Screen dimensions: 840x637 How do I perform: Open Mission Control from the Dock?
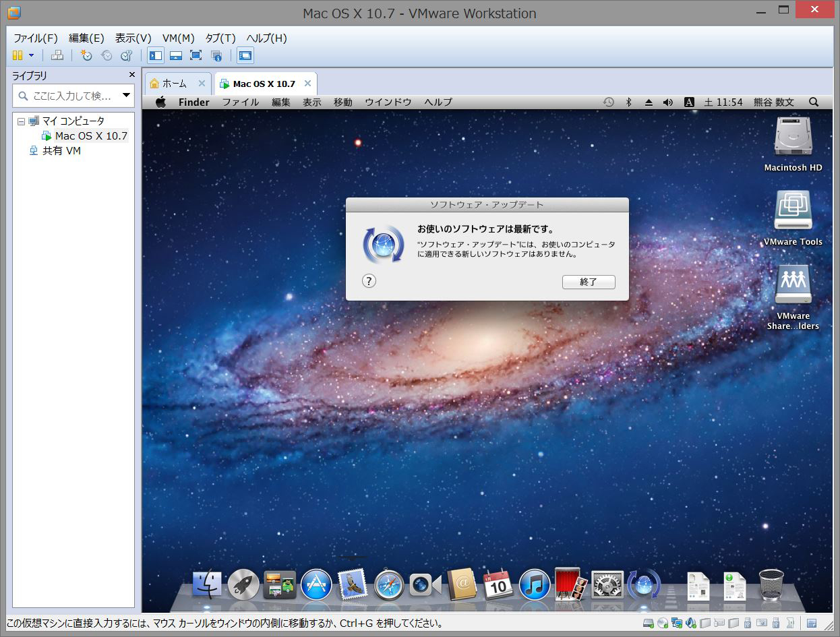280,584
